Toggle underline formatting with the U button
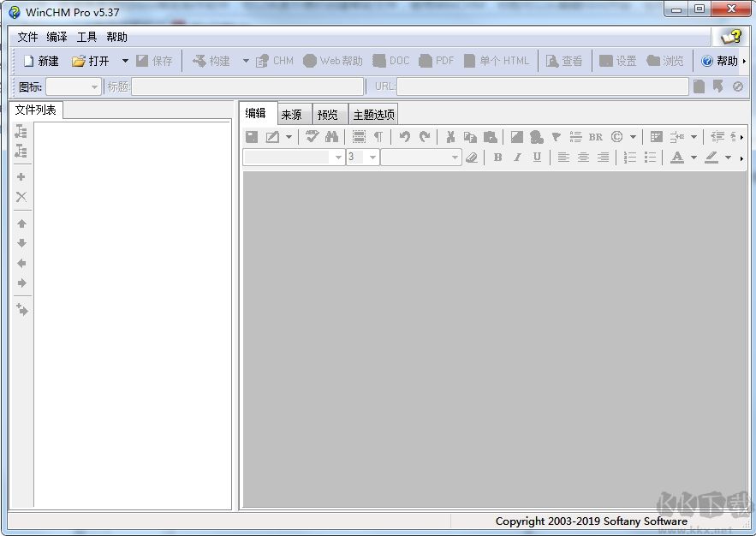The image size is (756, 536). (x=537, y=158)
